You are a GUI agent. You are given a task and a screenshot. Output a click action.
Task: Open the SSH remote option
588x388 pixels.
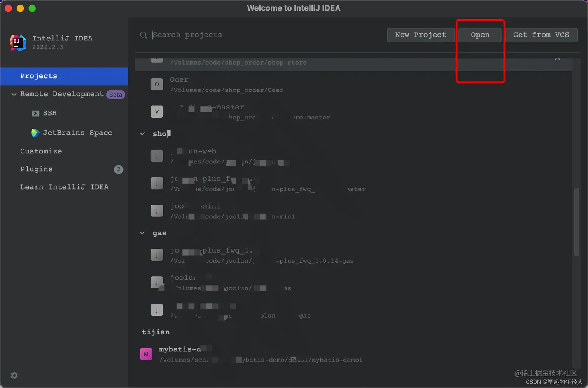point(50,113)
